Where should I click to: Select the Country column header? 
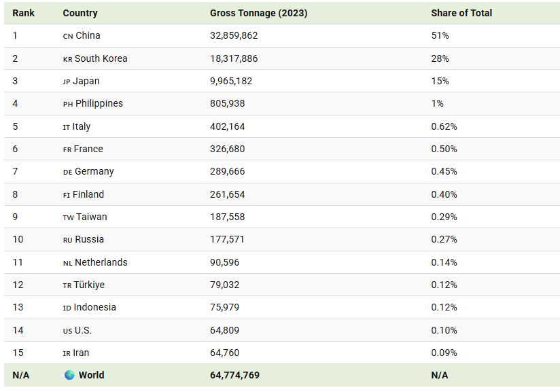[x=80, y=13]
